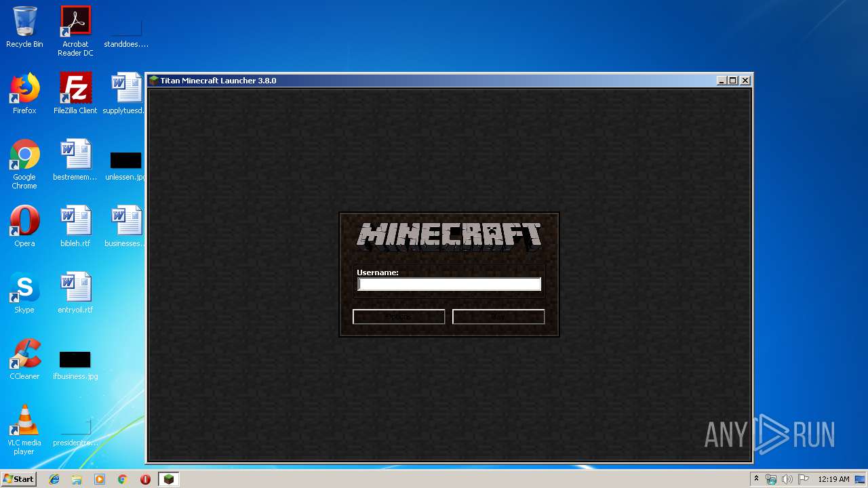
Task: Select the Opera desktop shortcut
Action: 24,226
